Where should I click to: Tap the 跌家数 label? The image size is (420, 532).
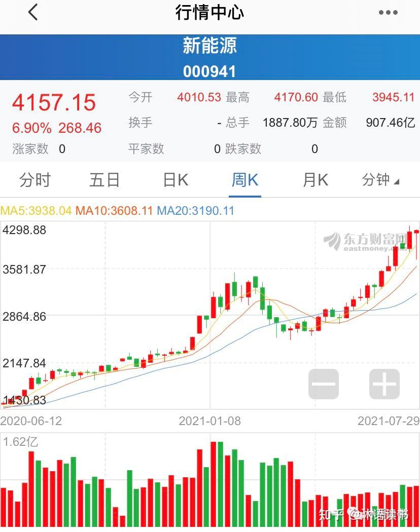tap(243, 149)
